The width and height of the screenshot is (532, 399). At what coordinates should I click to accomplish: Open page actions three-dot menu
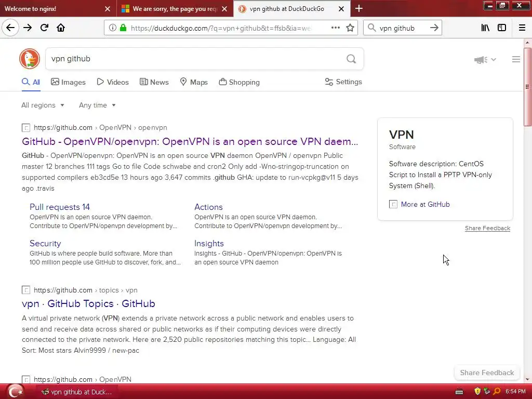(x=335, y=28)
